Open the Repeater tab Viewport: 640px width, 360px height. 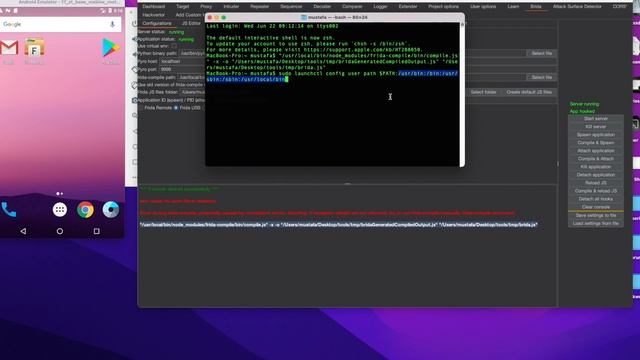pos(260,7)
